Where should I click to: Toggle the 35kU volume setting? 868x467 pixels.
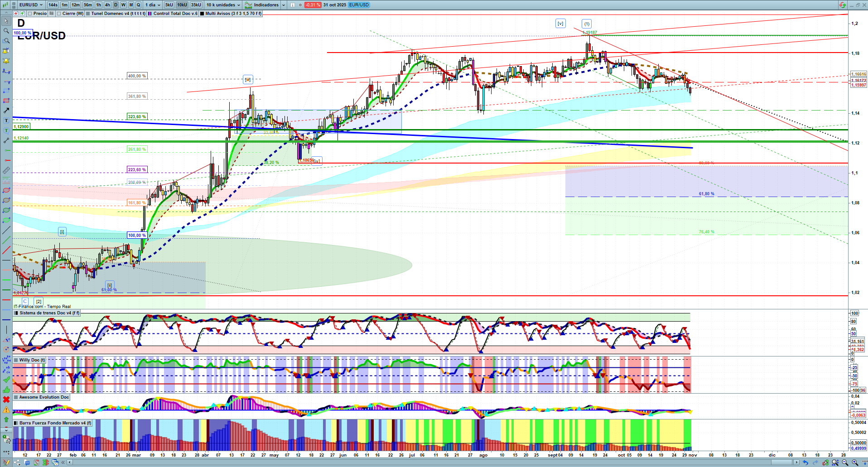point(196,5)
